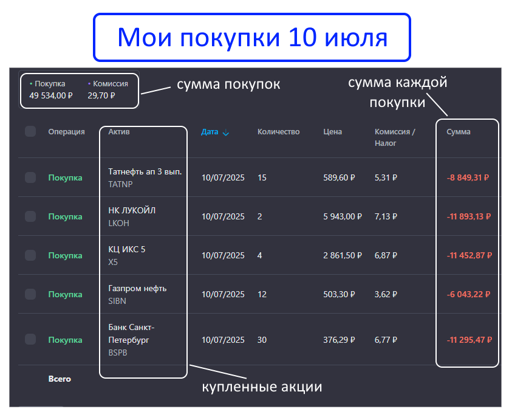Screen dimensions: 512x420
Task: Click the sum -6 043,22 ₽
Action: (468, 294)
